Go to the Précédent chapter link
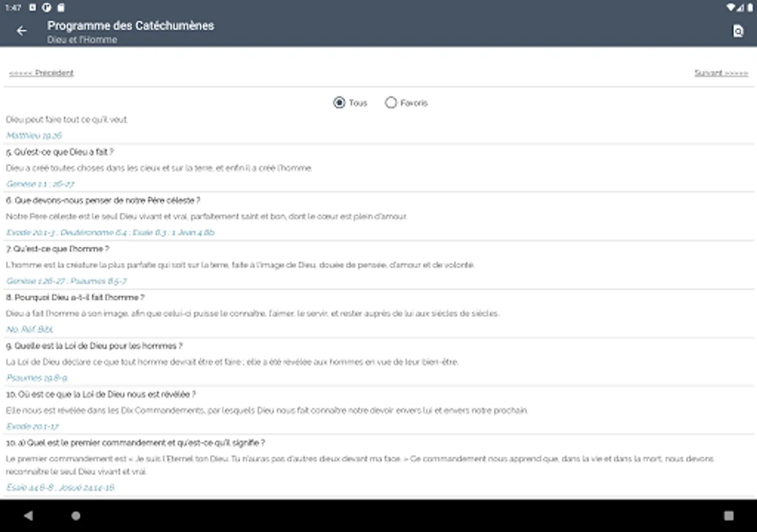This screenshot has height=532, width=757. pyautogui.click(x=41, y=73)
